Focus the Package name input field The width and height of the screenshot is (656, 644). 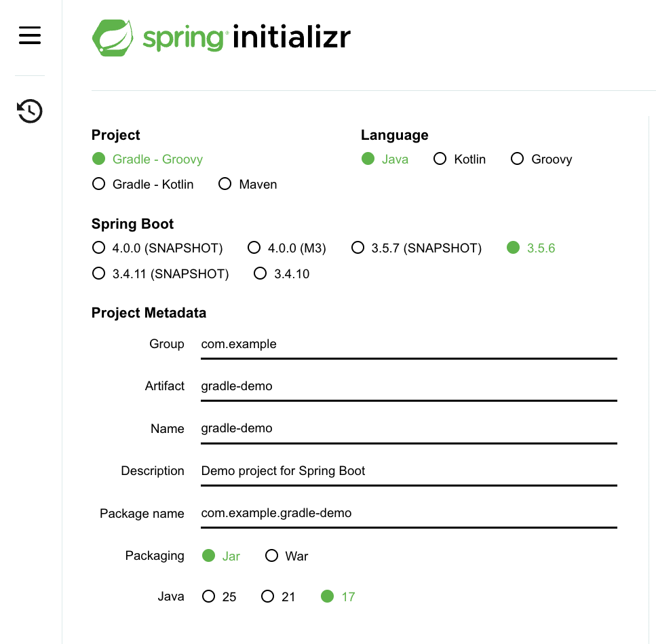[409, 513]
